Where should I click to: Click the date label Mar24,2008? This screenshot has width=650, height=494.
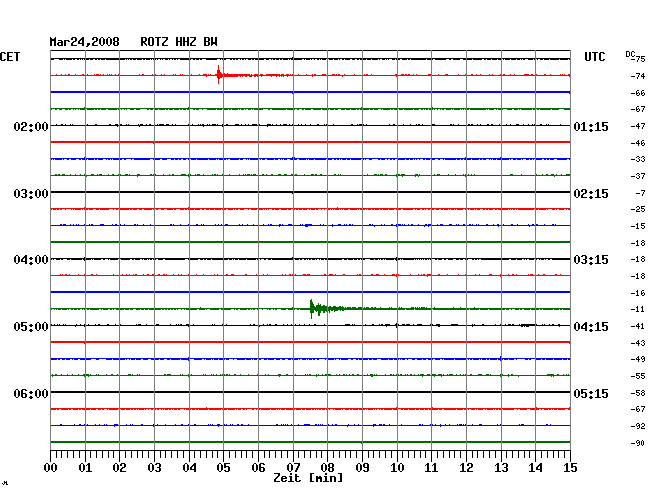84,42
